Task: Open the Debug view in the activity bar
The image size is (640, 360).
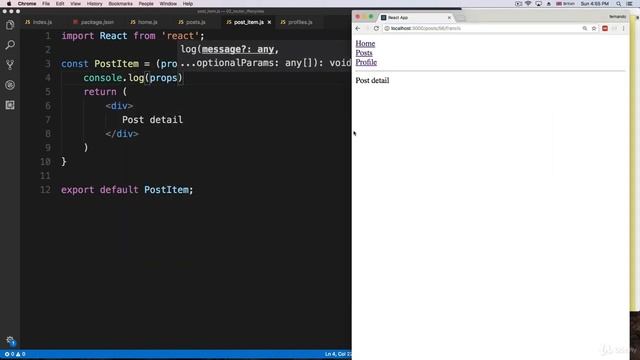Action: 10,85
